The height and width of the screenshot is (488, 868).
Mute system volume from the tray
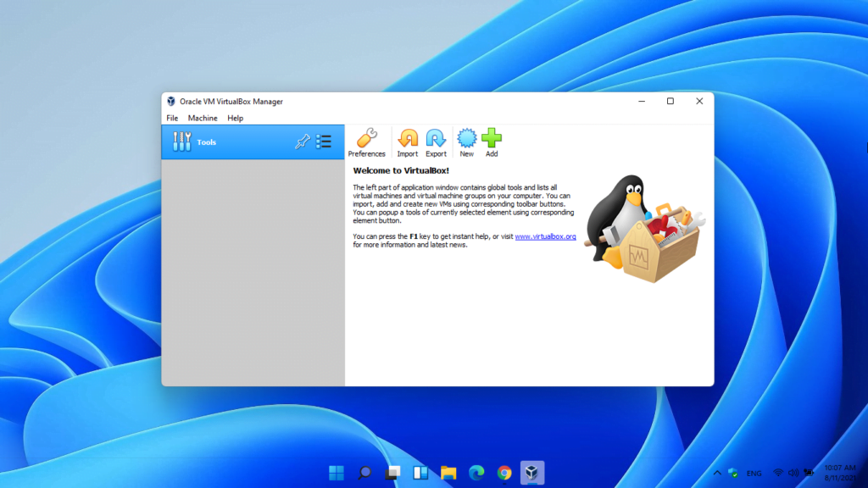[793, 472]
